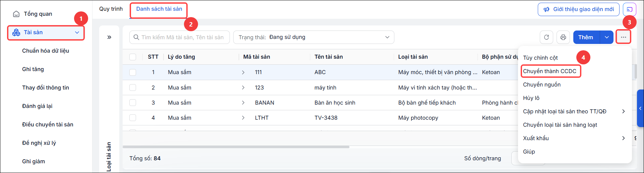Select Giúp menu item
Screen dimensions: 644x173
[529, 152]
